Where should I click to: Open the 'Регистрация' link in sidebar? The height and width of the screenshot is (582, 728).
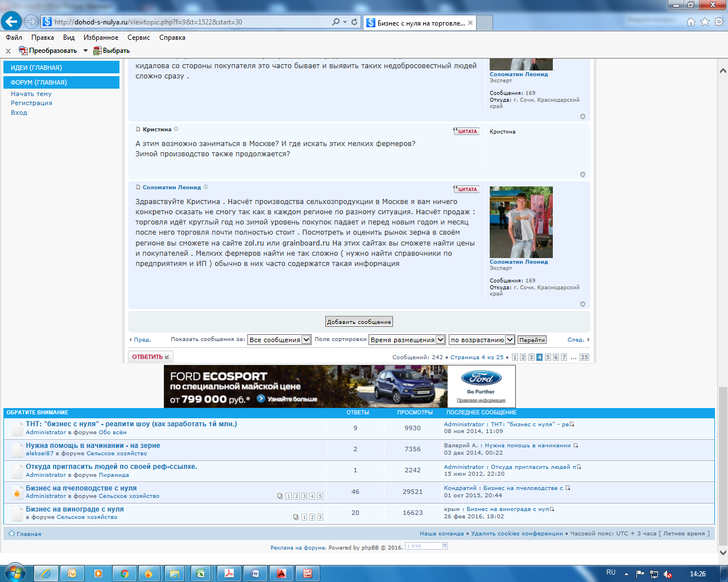click(x=31, y=103)
